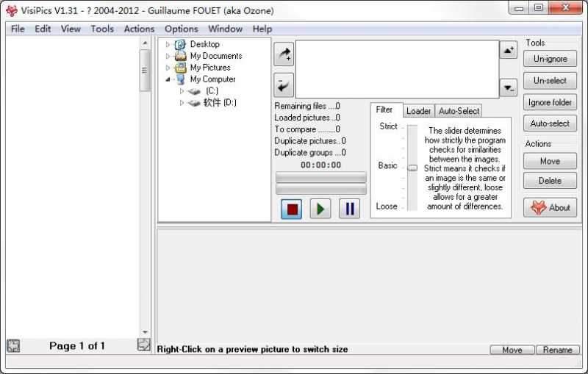The height and width of the screenshot is (374, 588).
Task: Click the icon right of Page 1 of 1
Action: pos(143,345)
